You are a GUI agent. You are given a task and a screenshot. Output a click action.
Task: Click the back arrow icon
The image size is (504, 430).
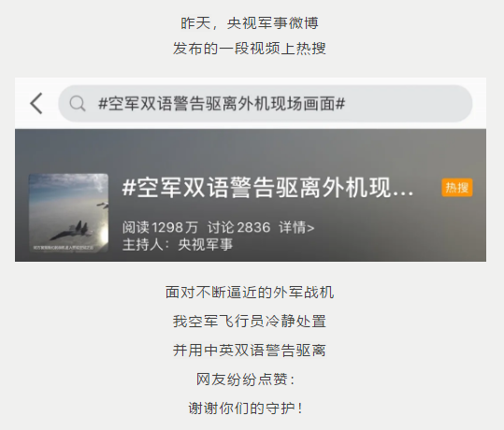36,104
